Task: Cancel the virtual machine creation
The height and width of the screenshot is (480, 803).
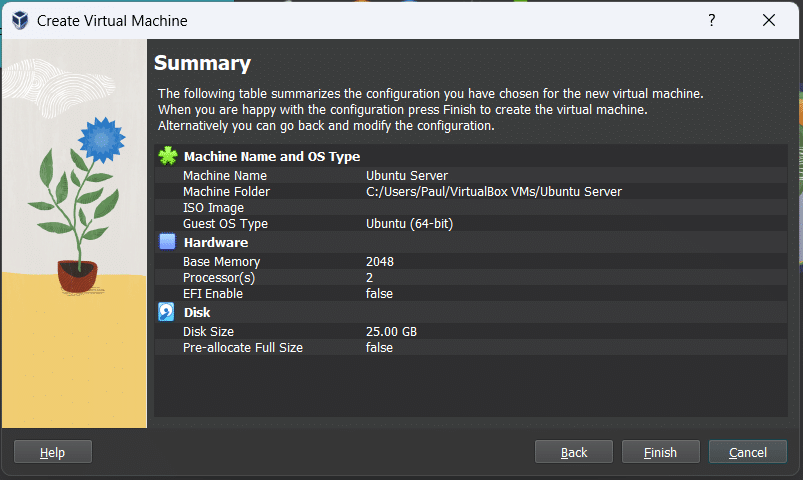Action: (x=747, y=452)
